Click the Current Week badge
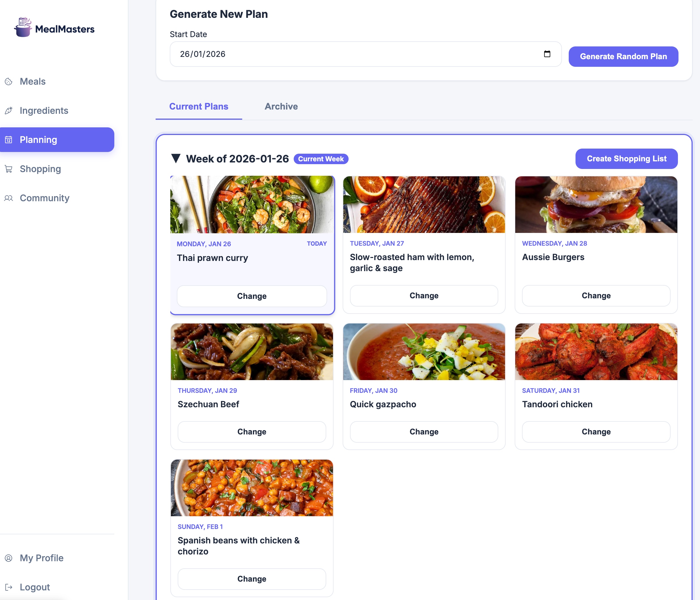700x600 pixels. click(321, 159)
